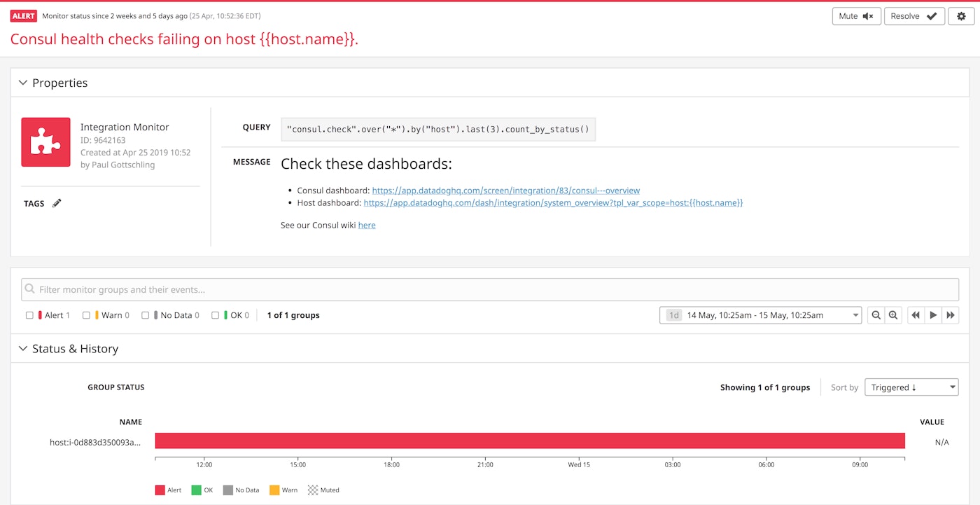This screenshot has width=980, height=505.
Task: Collapse the Status & History section
Action: pyautogui.click(x=23, y=349)
